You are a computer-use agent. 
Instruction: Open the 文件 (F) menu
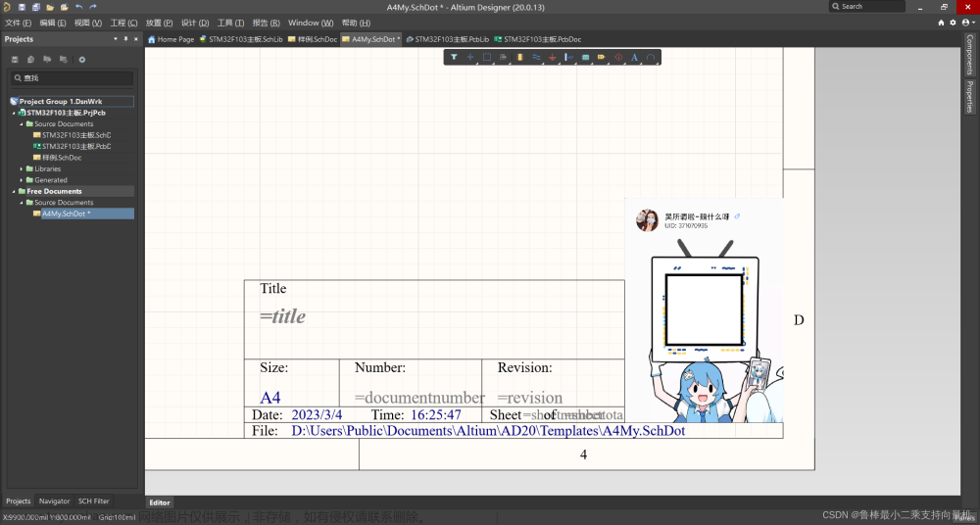(18, 23)
